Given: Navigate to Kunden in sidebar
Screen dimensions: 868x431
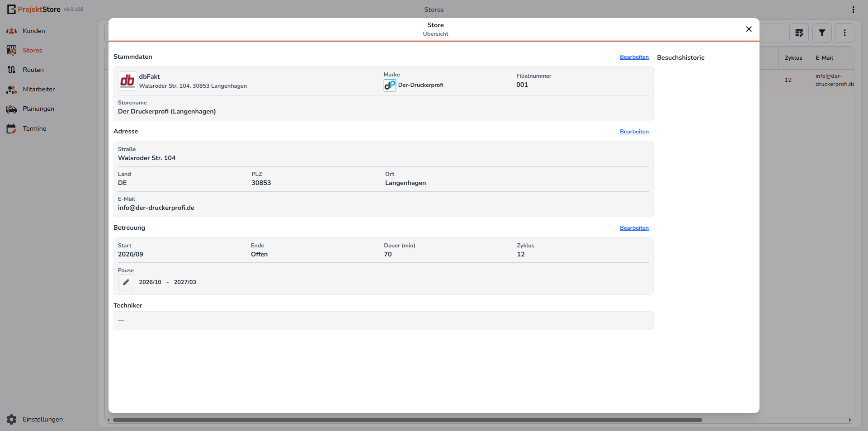Looking at the screenshot, I should (x=34, y=31).
